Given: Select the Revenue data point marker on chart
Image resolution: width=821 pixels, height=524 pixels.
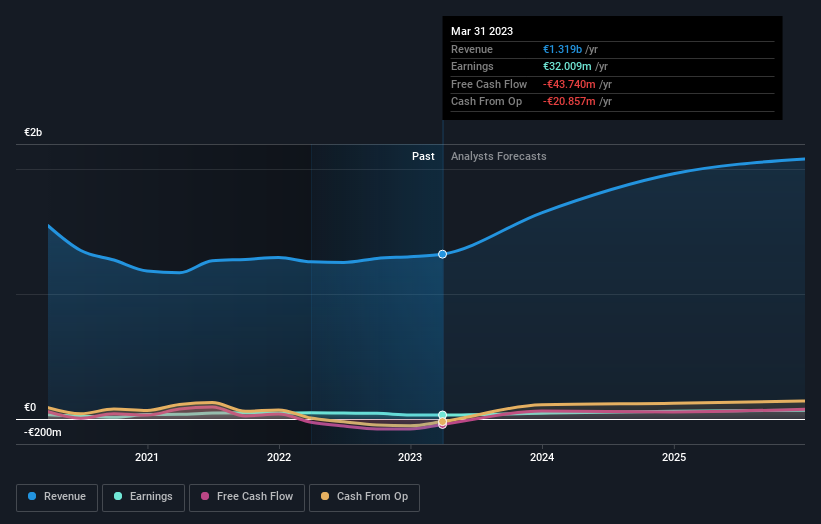Looking at the screenshot, I should 442,254.
